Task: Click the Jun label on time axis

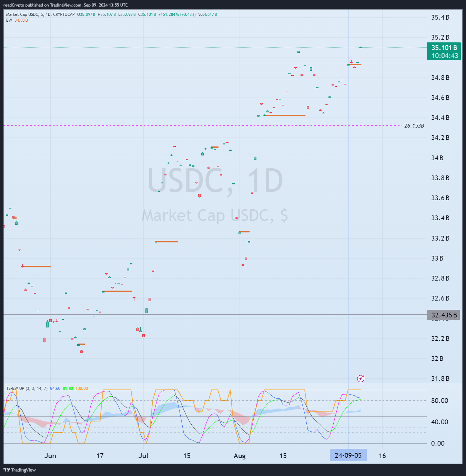Action: [50, 456]
